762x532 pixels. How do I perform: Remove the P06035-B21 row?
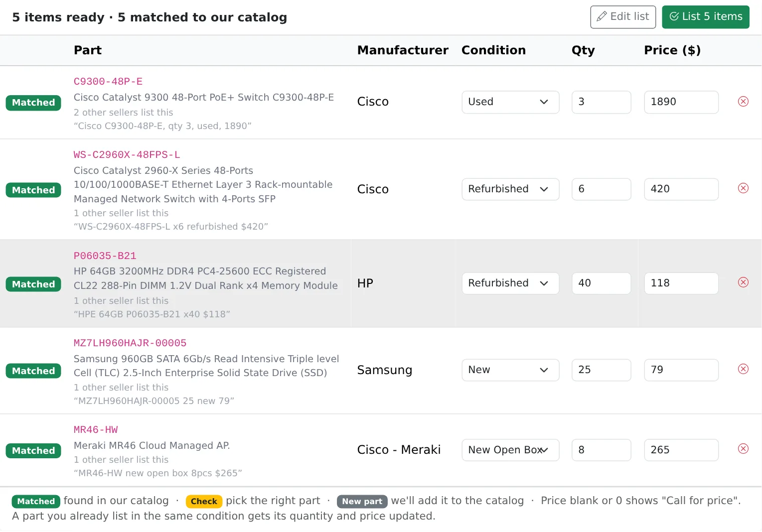[x=743, y=282]
